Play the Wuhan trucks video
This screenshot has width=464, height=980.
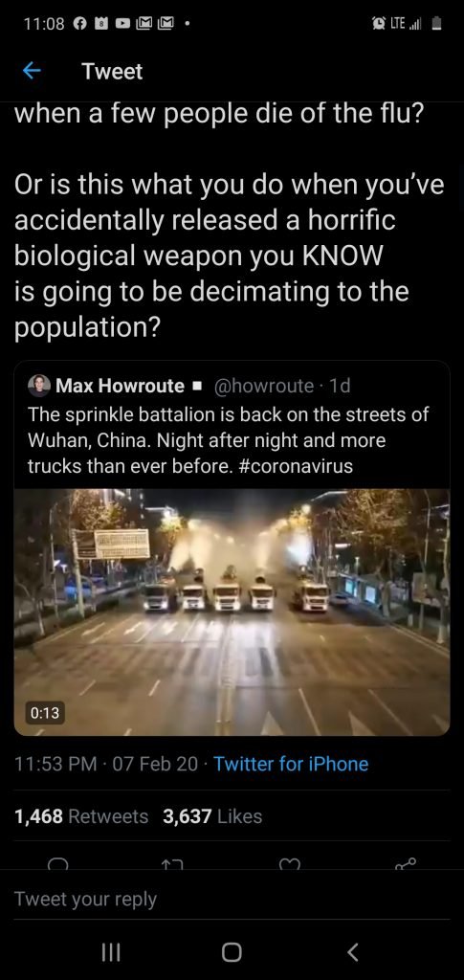pos(232,612)
